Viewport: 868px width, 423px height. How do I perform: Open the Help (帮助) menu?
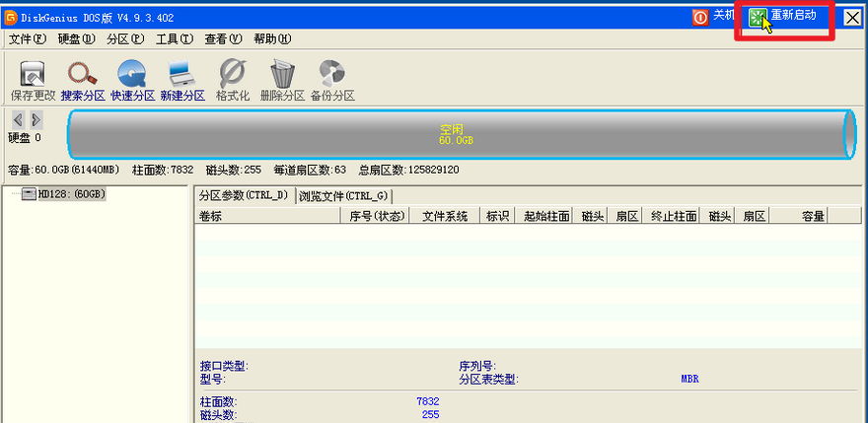click(272, 39)
